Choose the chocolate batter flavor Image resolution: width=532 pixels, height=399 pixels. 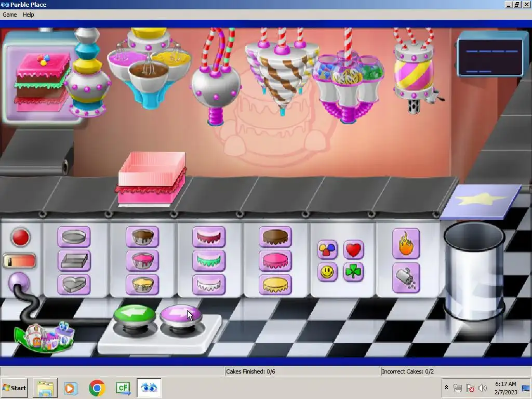pyautogui.click(x=142, y=236)
